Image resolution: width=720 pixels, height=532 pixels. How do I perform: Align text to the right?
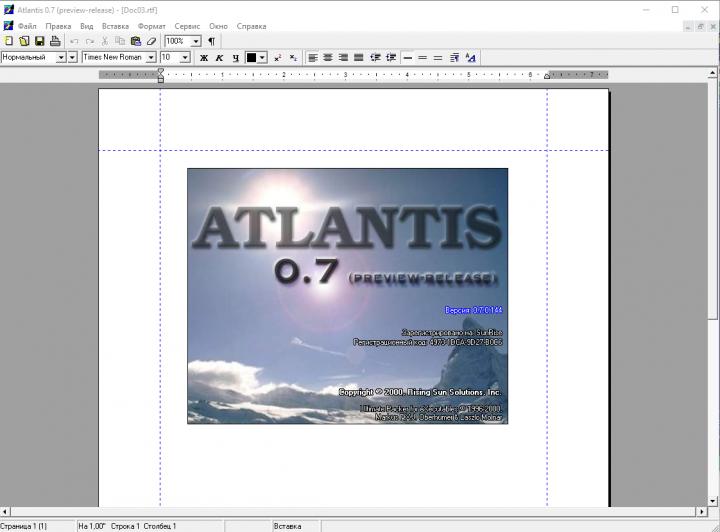pos(343,57)
